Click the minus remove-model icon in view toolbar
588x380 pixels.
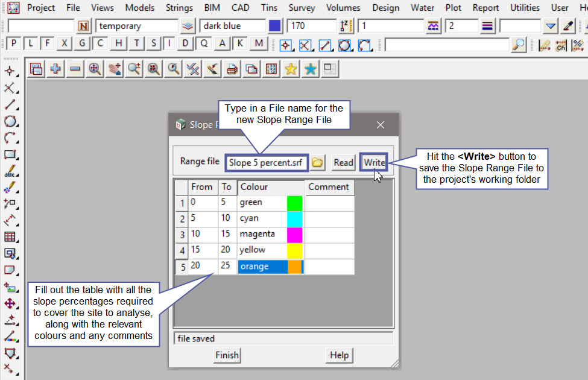75,69
